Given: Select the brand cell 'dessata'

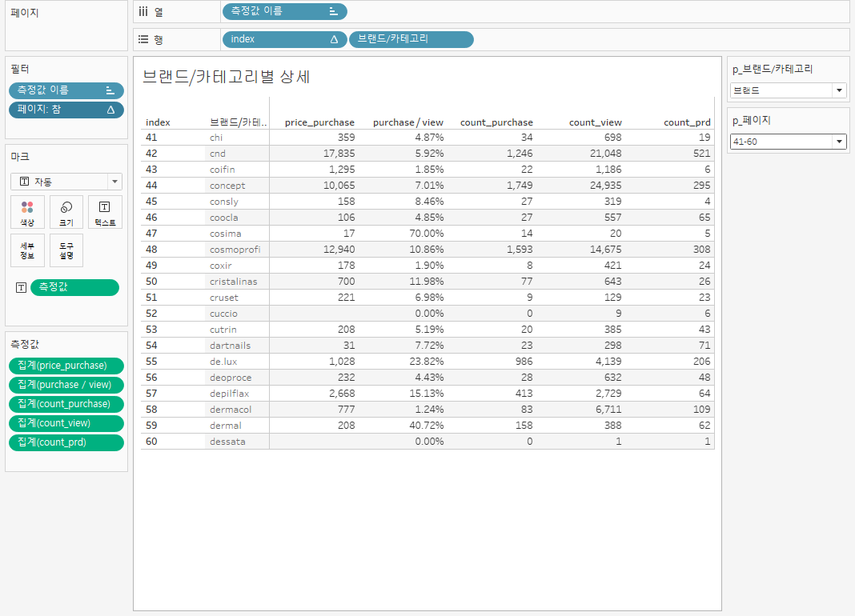Looking at the screenshot, I should pos(227,442).
